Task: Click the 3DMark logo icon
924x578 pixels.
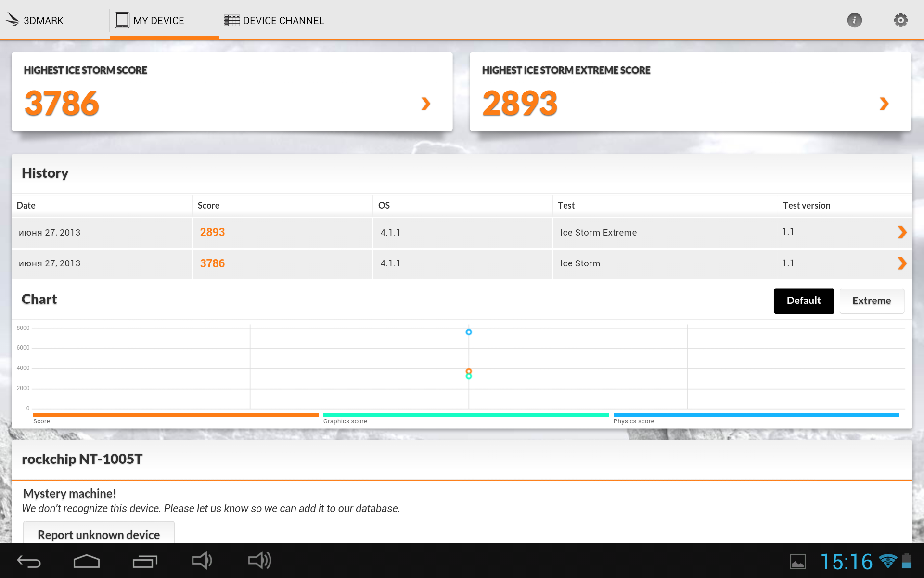Action: (x=12, y=20)
